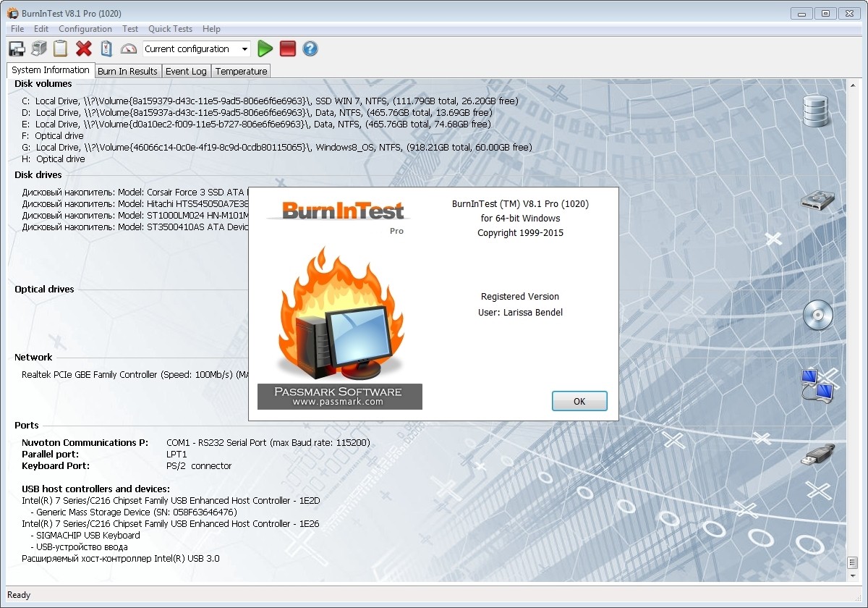
Task: Click the C: Local Drive volume row
Action: click(271, 101)
